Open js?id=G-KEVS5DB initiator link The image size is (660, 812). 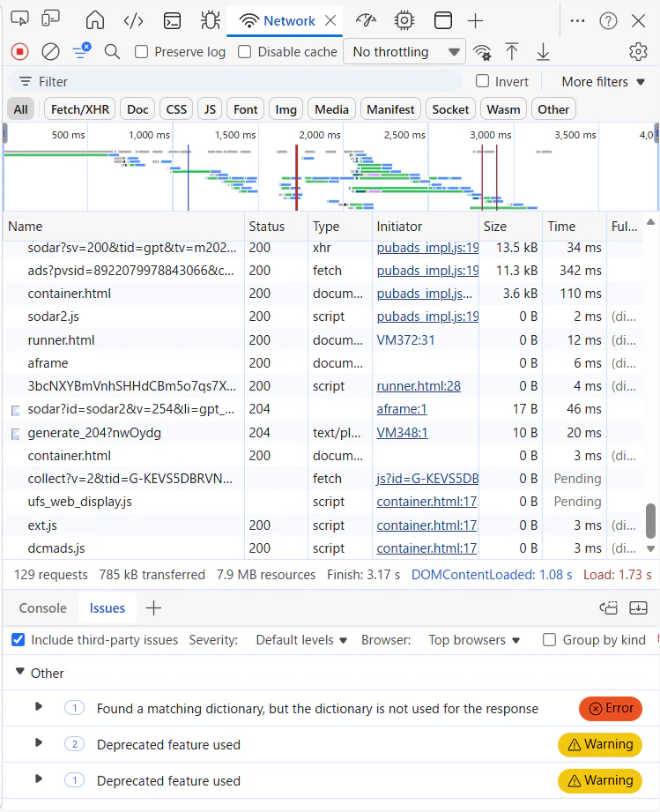tap(427, 479)
